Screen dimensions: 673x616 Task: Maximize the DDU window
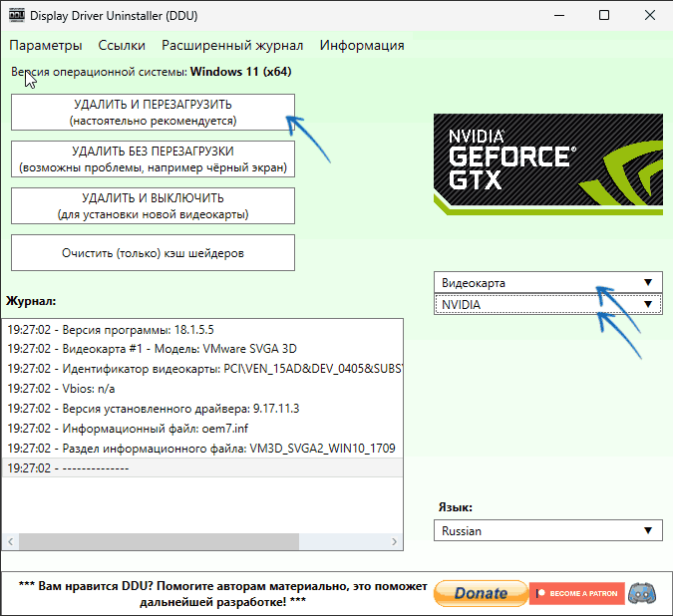point(604,15)
